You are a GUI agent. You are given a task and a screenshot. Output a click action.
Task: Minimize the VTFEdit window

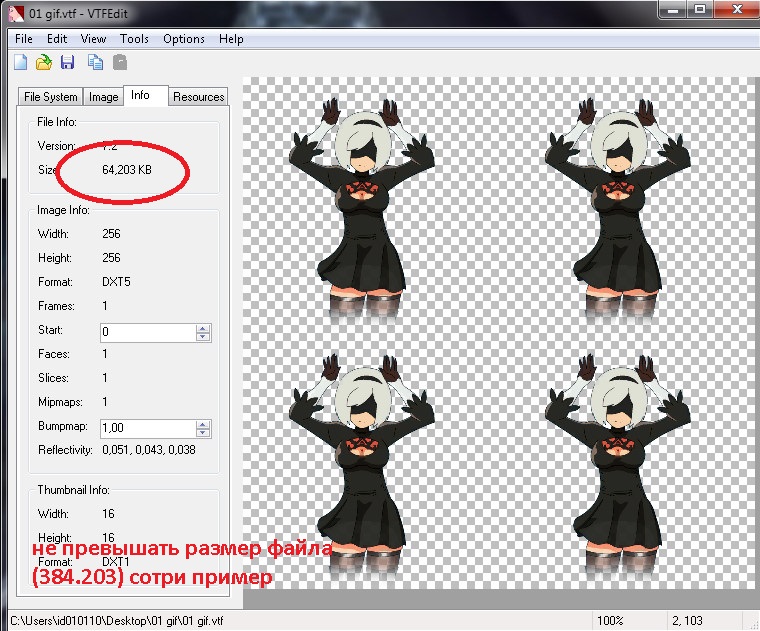[x=673, y=9]
